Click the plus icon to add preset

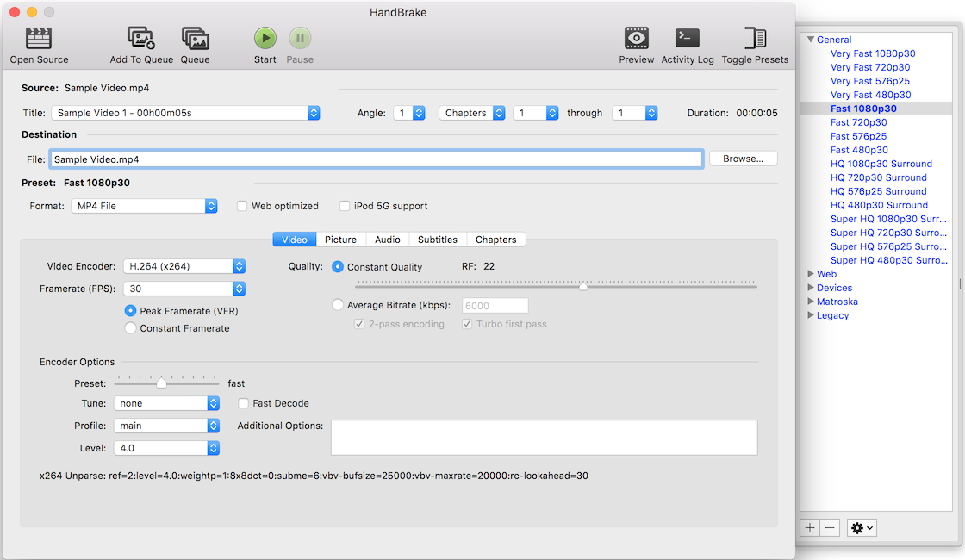(x=810, y=528)
